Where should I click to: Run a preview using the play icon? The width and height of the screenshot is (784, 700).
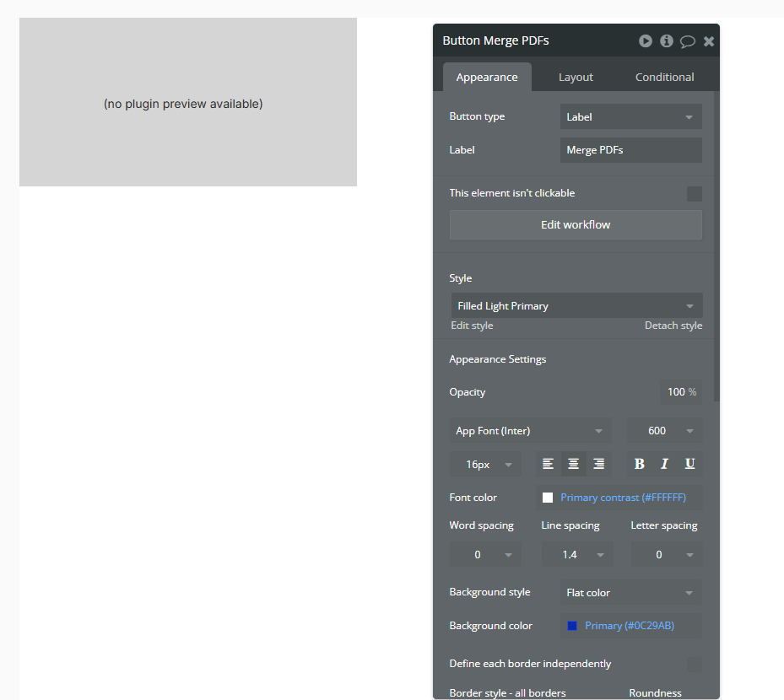[x=646, y=40]
